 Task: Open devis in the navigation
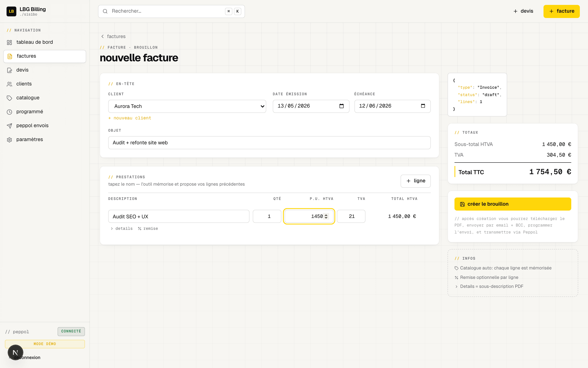coord(45,70)
